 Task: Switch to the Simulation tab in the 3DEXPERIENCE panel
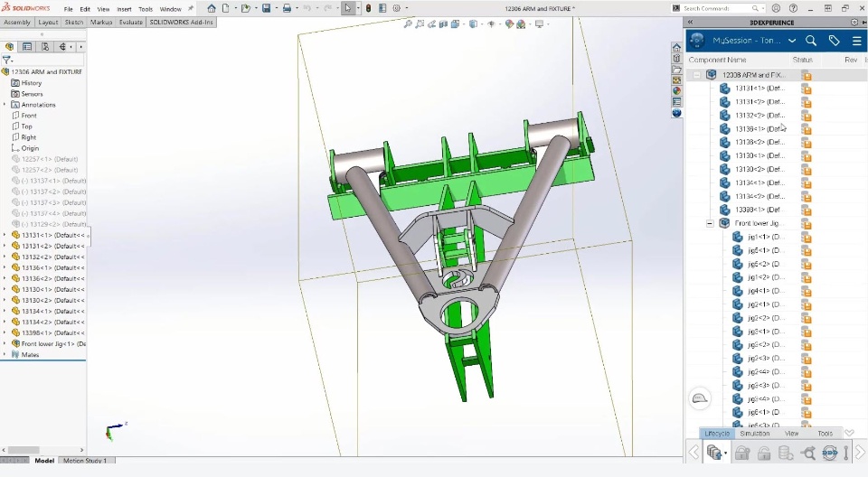(754, 434)
